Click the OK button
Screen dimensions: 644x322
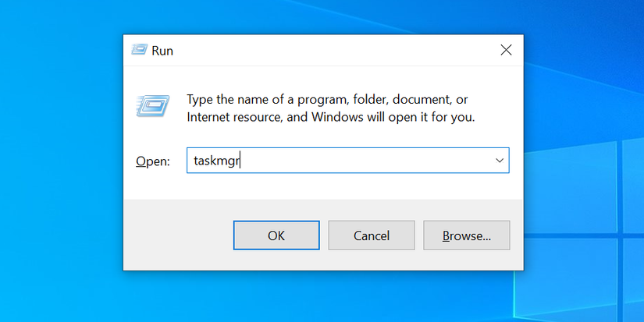(276, 235)
